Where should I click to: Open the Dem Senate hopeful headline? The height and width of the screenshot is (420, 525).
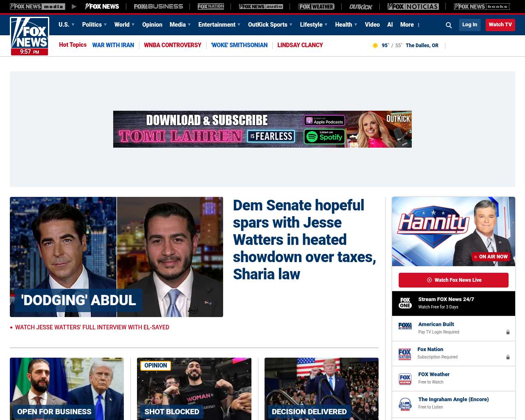[304, 240]
